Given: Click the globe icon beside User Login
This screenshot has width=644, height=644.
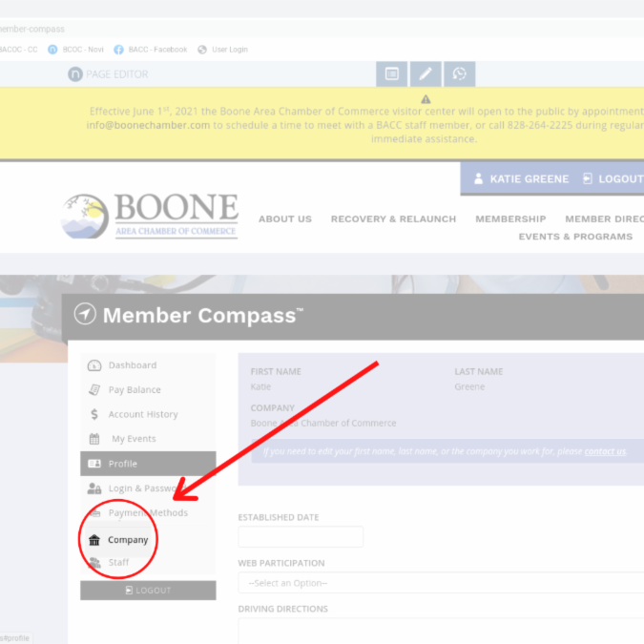Looking at the screenshot, I should point(202,50).
